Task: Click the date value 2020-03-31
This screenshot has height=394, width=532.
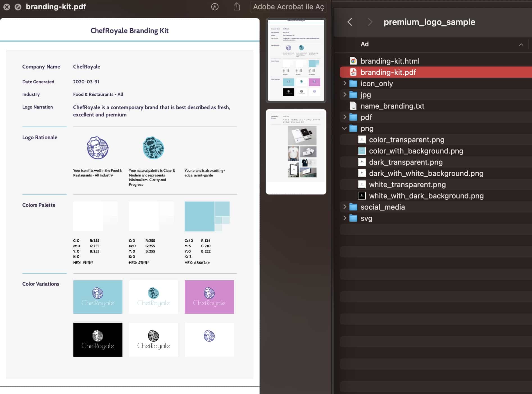Action: (86, 82)
